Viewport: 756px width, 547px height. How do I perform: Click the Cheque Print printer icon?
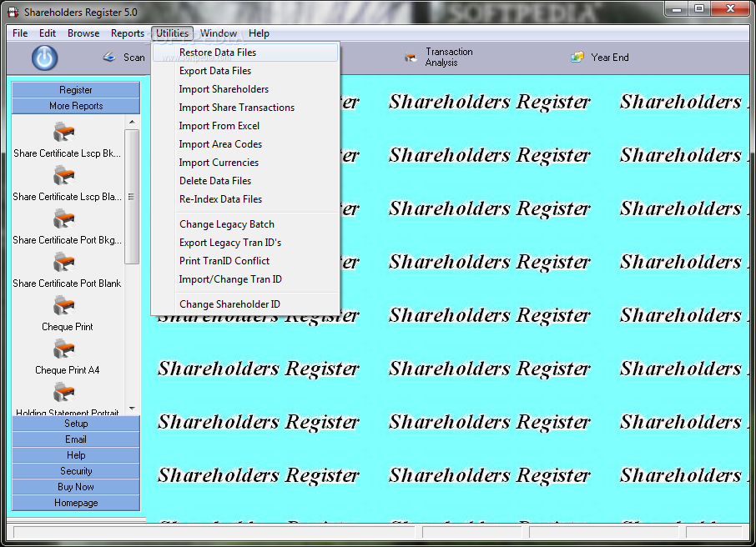point(64,305)
